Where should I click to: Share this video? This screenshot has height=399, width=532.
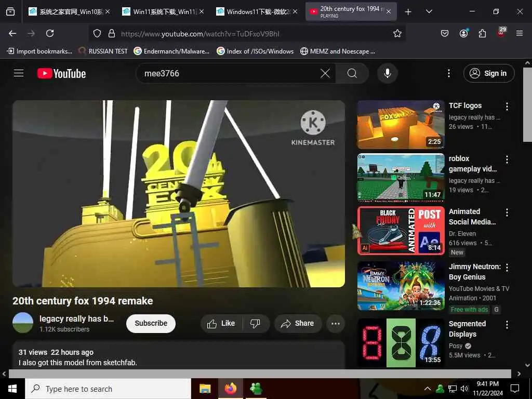pyautogui.click(x=298, y=323)
